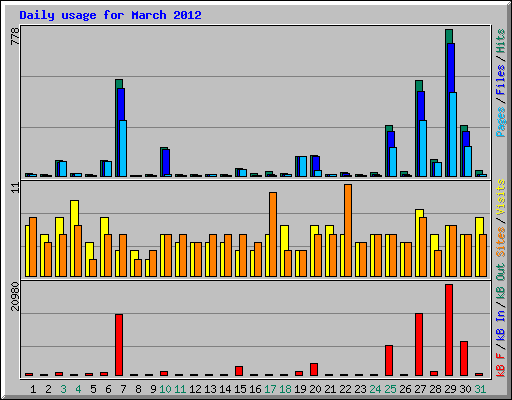This screenshot has height=400, width=512.
Task: Select the 11 axis maximum value
Action: [15, 187]
